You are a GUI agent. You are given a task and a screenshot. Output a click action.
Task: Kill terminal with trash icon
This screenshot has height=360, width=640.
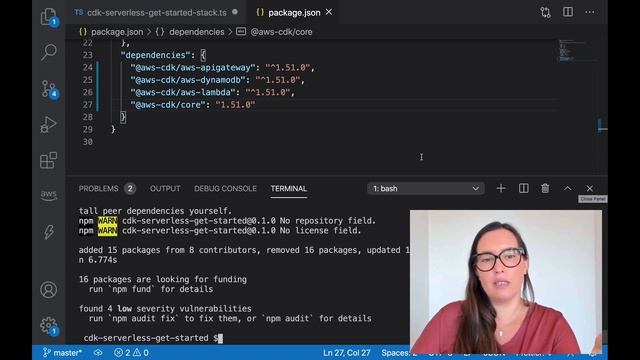click(545, 188)
